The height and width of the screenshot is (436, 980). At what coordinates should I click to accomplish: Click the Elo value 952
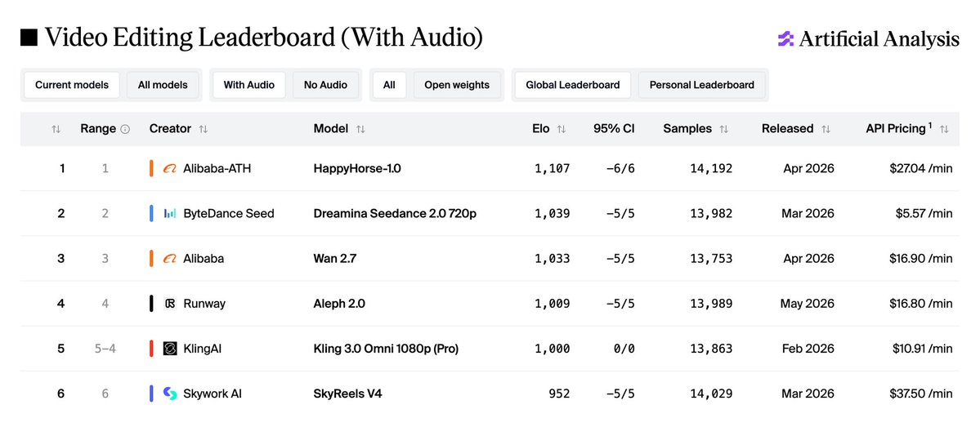559,394
